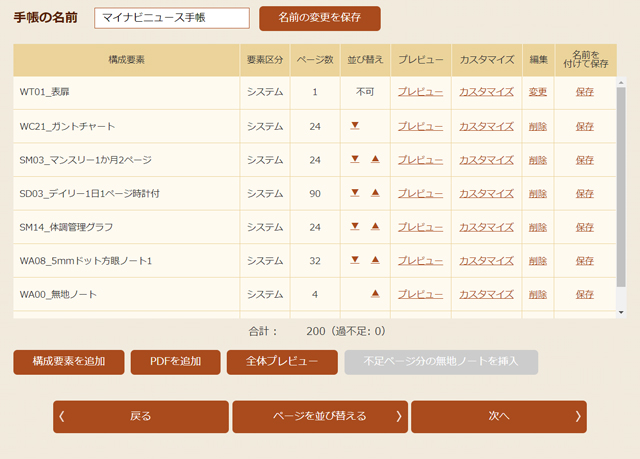
Task: Click the table's vertical scrollbar thumb
Action: coord(621,187)
